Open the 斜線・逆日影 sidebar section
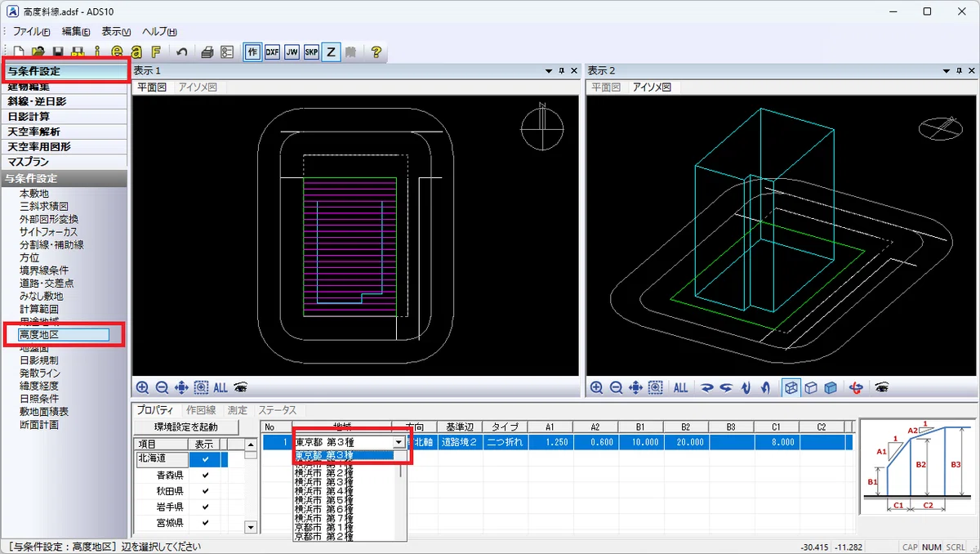The width and height of the screenshot is (980, 554). (x=65, y=101)
